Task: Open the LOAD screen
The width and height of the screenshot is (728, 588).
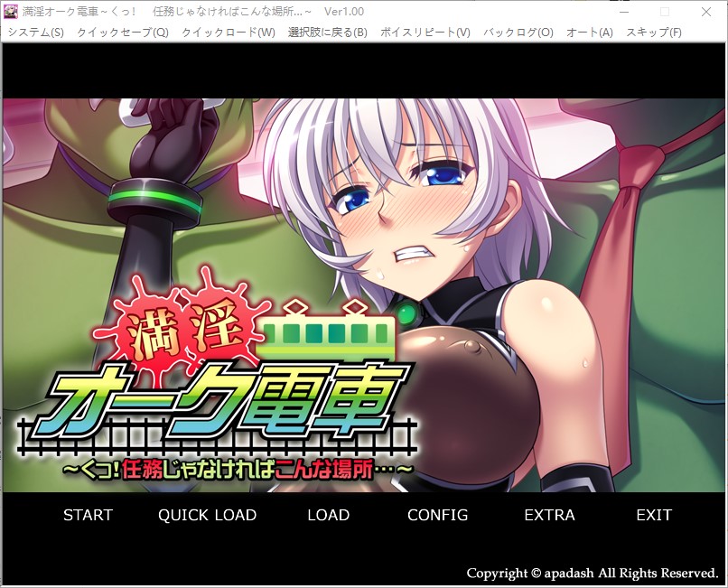Action: (x=328, y=515)
